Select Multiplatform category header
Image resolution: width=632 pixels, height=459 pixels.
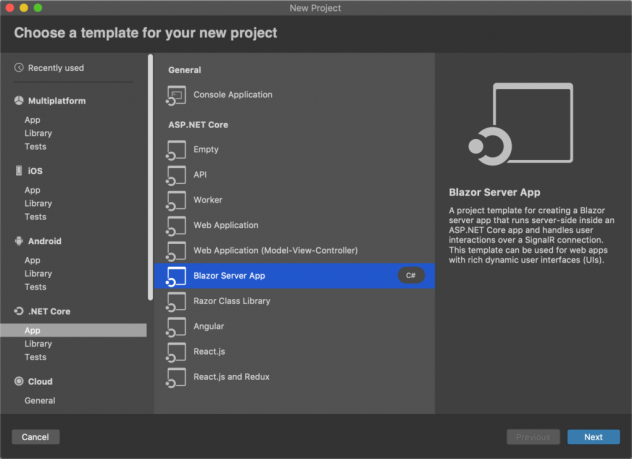[56, 101]
